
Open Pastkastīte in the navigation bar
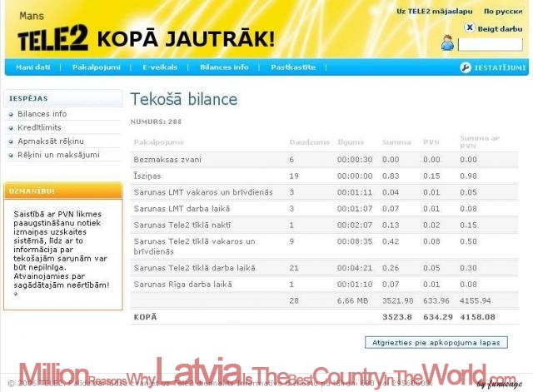tap(293, 67)
